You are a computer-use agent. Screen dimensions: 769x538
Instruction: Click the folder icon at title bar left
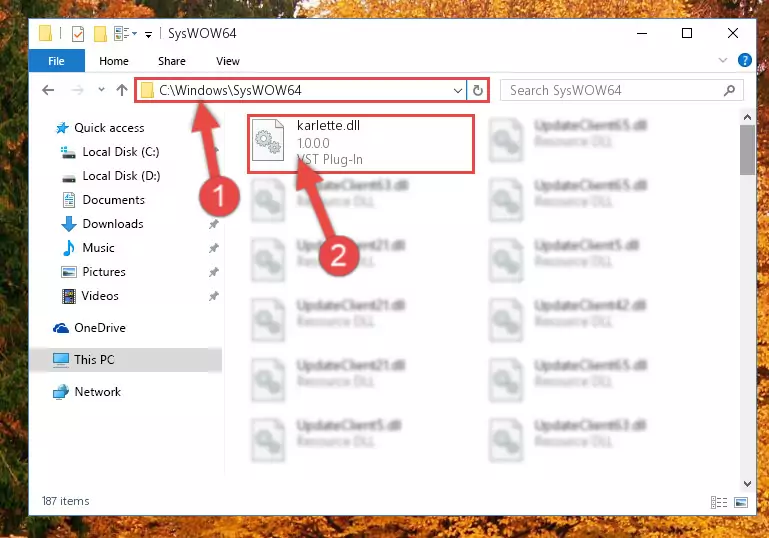(45, 33)
